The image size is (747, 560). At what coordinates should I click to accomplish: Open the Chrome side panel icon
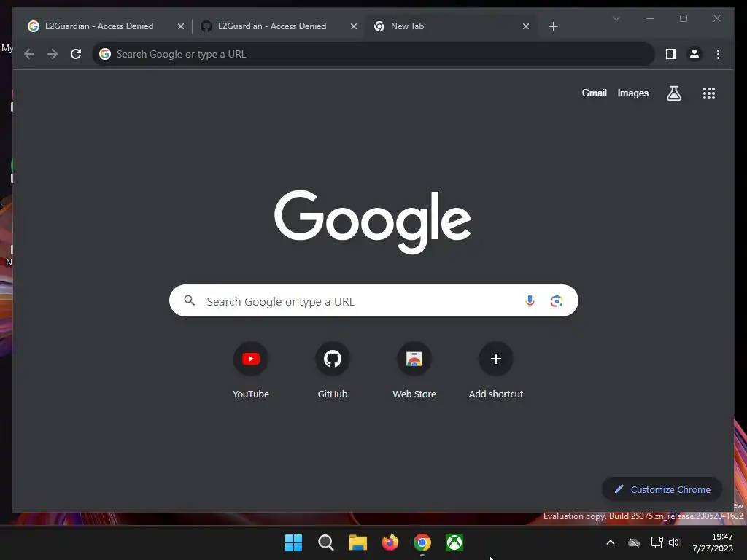671,54
